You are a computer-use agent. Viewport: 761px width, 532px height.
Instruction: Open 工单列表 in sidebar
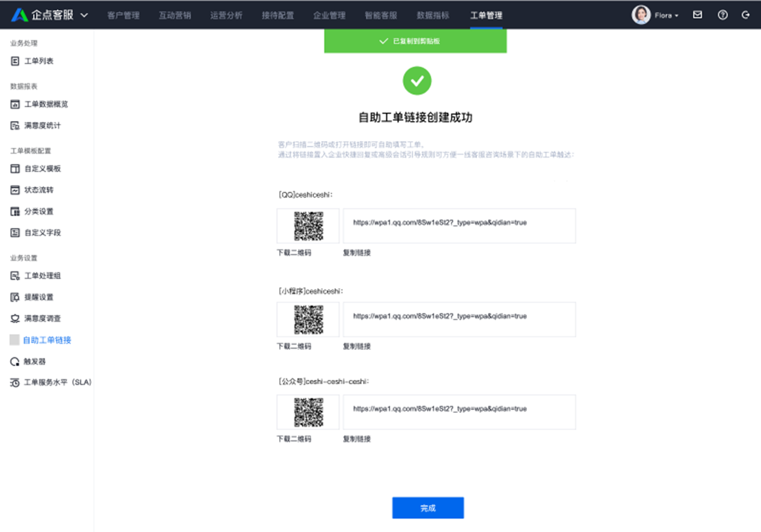coord(39,61)
